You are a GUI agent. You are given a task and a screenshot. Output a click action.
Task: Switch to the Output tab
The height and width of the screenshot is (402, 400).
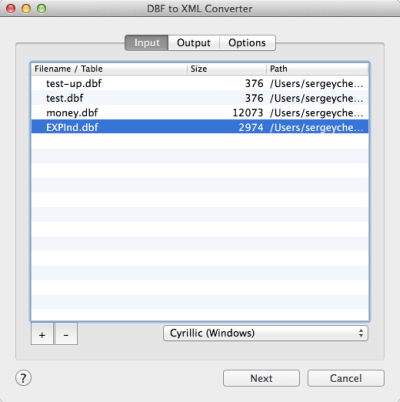(194, 43)
